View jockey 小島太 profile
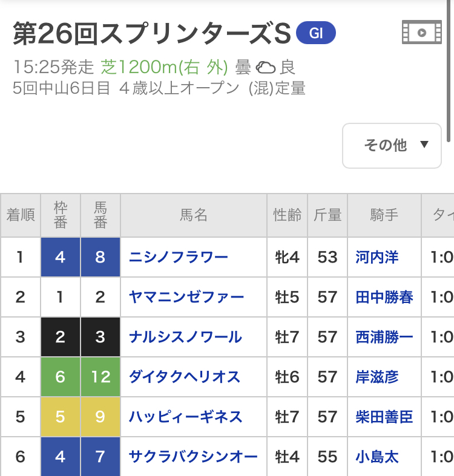 [x=377, y=457]
